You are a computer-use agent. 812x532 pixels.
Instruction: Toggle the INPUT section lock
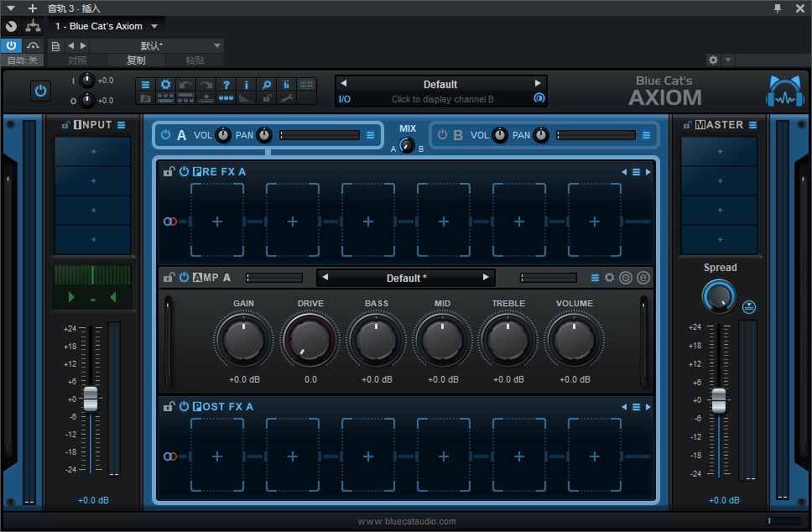coord(65,125)
